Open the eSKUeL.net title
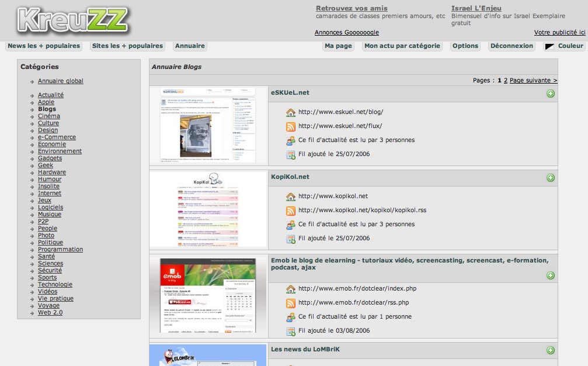This screenshot has height=366, width=588. coord(290,93)
